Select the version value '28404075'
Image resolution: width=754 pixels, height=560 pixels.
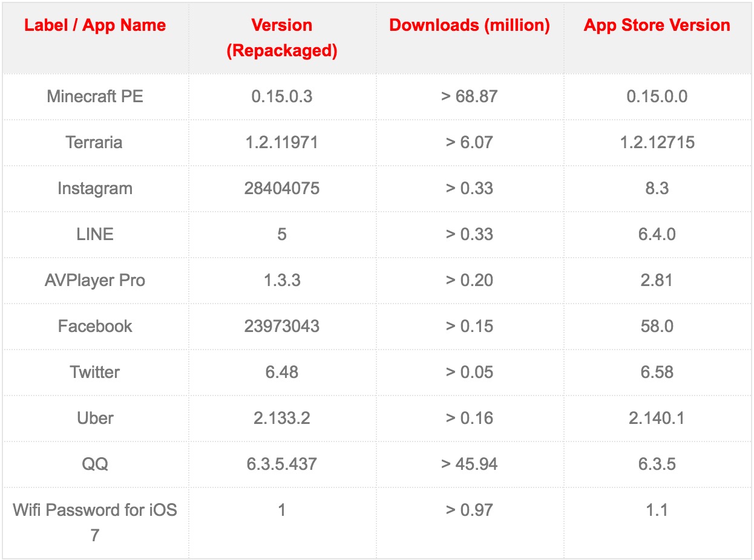pyautogui.click(x=282, y=188)
